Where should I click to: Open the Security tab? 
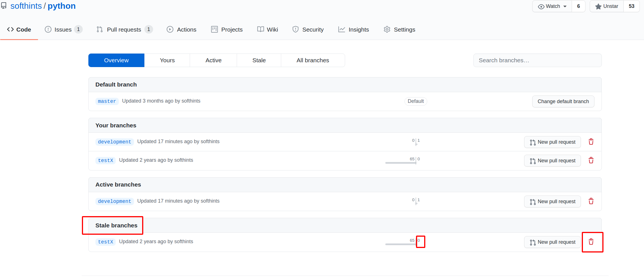pyautogui.click(x=308, y=30)
